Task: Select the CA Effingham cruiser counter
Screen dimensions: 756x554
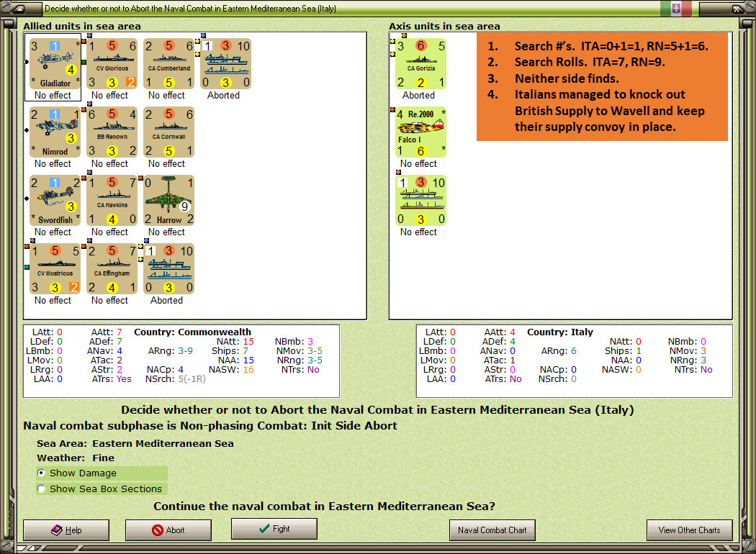Action: [112, 269]
